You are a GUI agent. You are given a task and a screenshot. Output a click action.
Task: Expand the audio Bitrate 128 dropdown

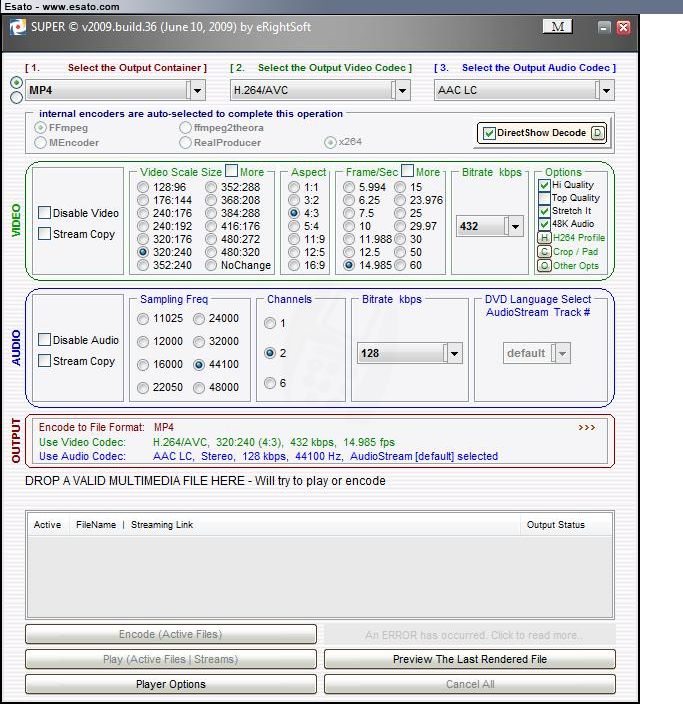tap(454, 353)
